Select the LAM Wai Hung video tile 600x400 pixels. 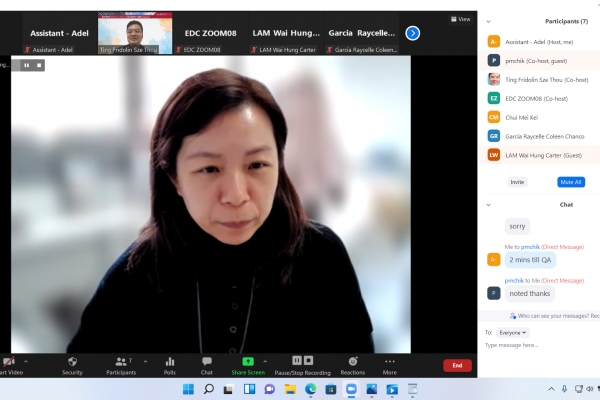tap(286, 33)
